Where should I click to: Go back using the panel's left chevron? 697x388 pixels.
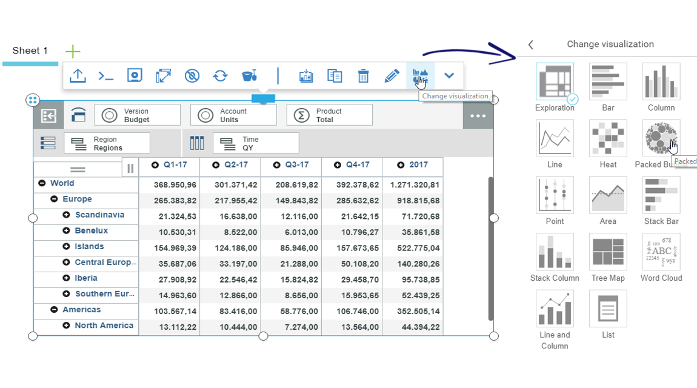pos(531,44)
